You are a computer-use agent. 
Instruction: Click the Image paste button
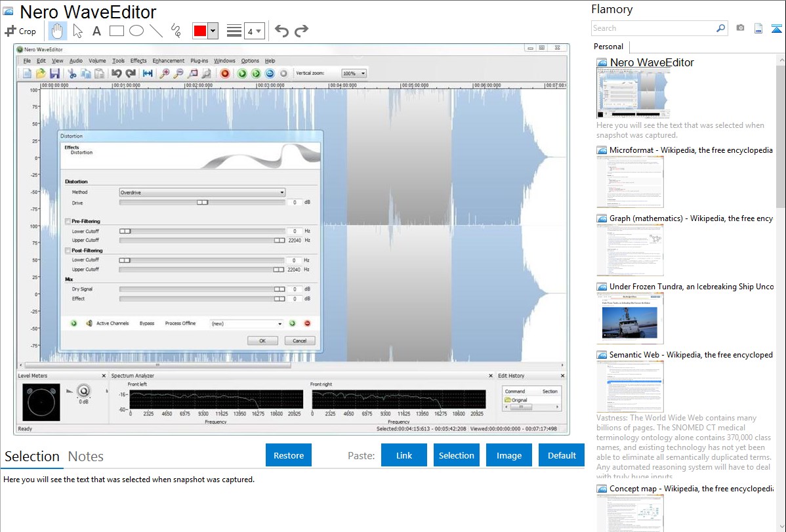[508, 455]
